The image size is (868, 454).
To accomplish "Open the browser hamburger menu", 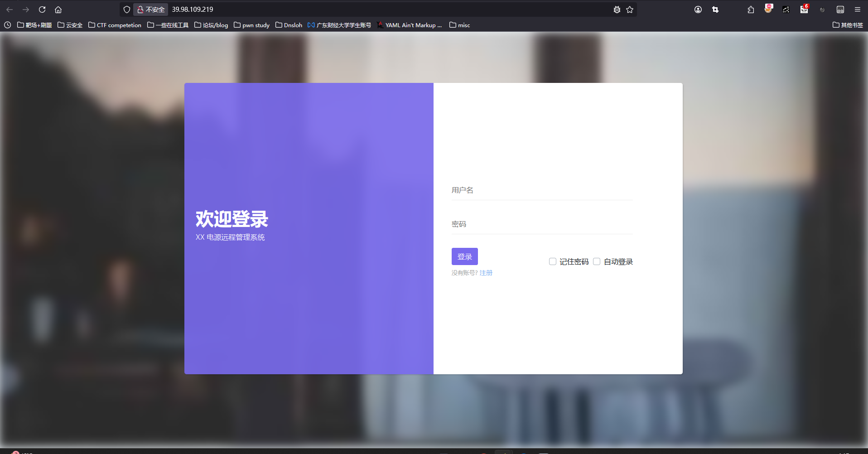I will point(858,10).
